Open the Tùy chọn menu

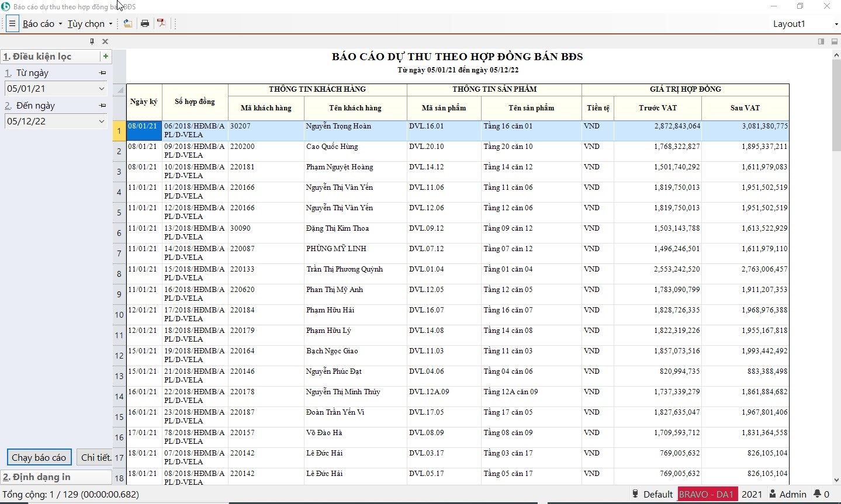click(x=90, y=24)
